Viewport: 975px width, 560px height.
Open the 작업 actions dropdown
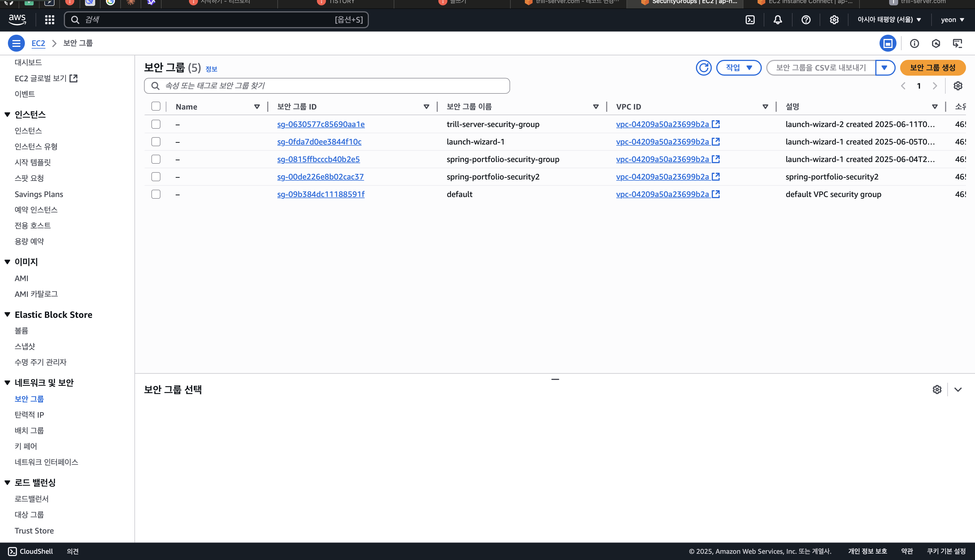click(738, 68)
